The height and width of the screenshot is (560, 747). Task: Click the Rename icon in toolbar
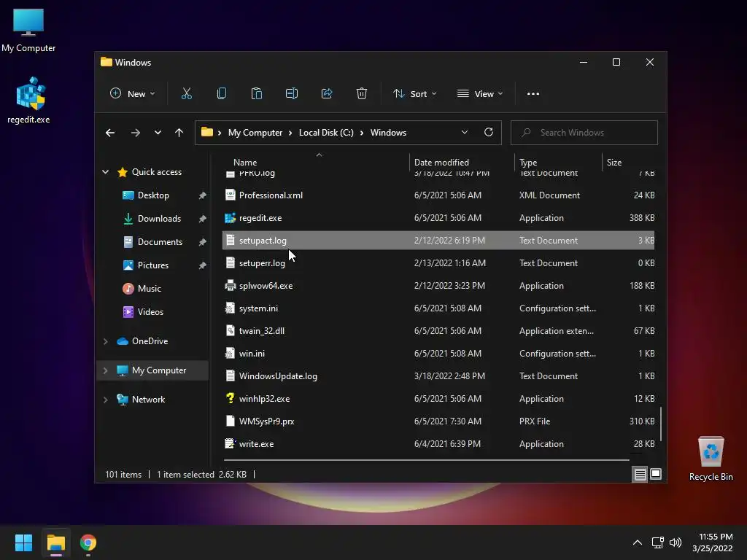(x=292, y=94)
